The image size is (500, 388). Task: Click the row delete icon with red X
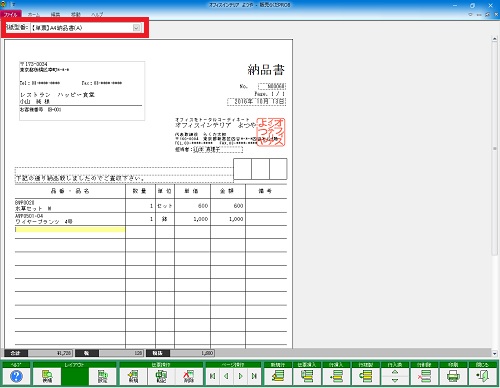[424, 376]
